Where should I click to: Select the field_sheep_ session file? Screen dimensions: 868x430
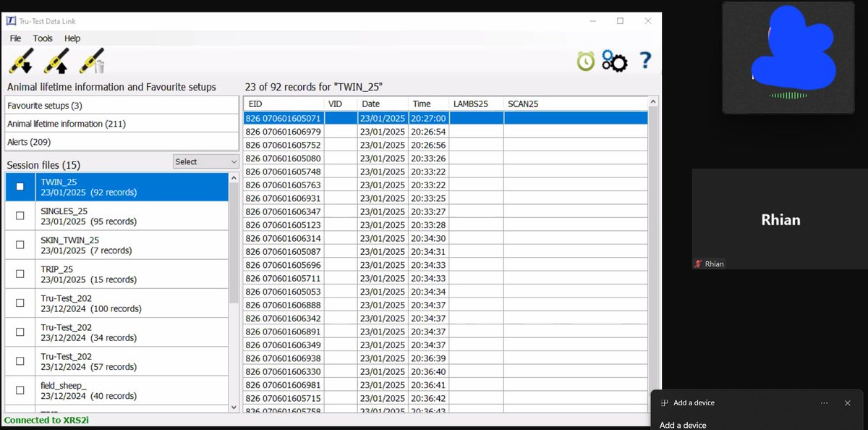point(116,389)
